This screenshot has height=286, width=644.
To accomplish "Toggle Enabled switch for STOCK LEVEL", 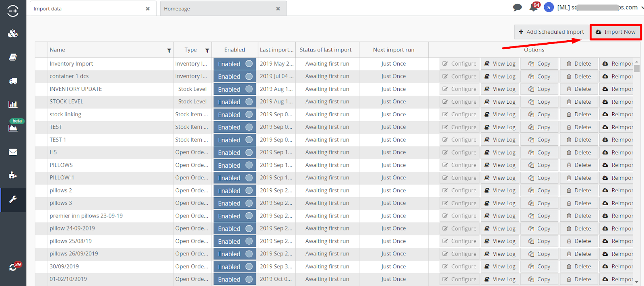I will (x=235, y=102).
